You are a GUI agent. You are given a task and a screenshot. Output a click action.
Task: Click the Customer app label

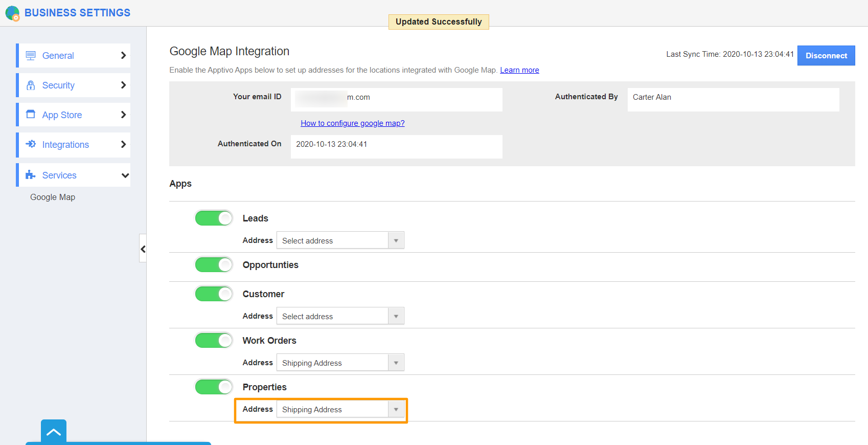click(x=263, y=294)
